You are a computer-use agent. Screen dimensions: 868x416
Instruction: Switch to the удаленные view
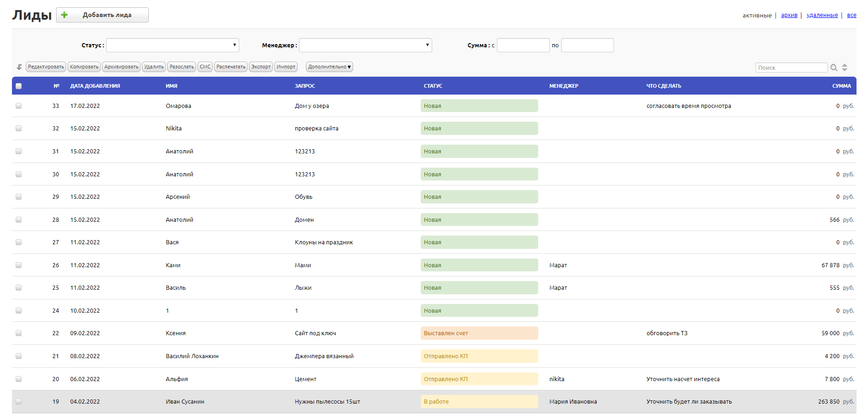[822, 15]
